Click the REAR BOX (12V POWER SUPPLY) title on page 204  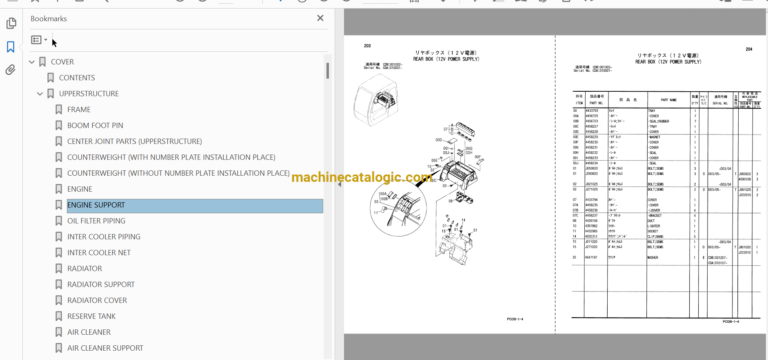(668, 62)
